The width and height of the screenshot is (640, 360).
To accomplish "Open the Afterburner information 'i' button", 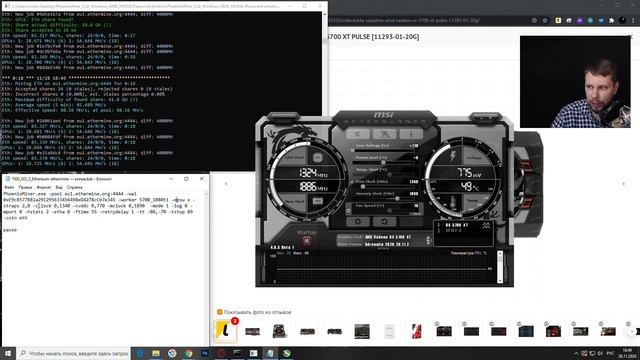I will pyautogui.click(x=411, y=134).
